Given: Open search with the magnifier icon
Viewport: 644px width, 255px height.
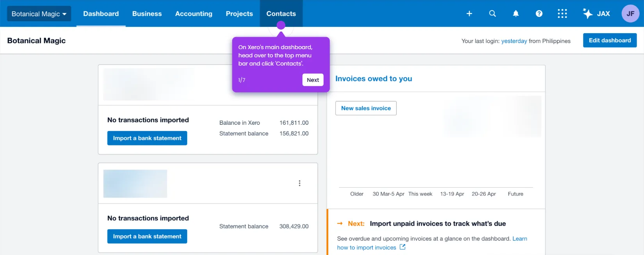Looking at the screenshot, I should pos(492,14).
